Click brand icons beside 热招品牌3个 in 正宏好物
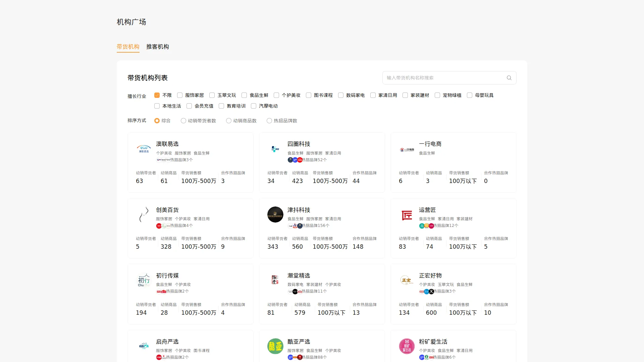The image size is (644, 362). pyautogui.click(x=427, y=292)
